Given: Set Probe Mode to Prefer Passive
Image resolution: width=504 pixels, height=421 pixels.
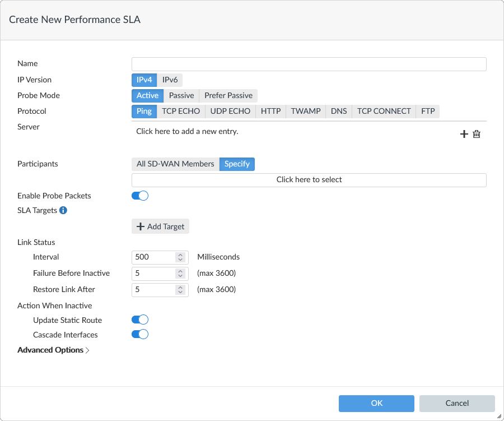Looking at the screenshot, I should [228, 95].
